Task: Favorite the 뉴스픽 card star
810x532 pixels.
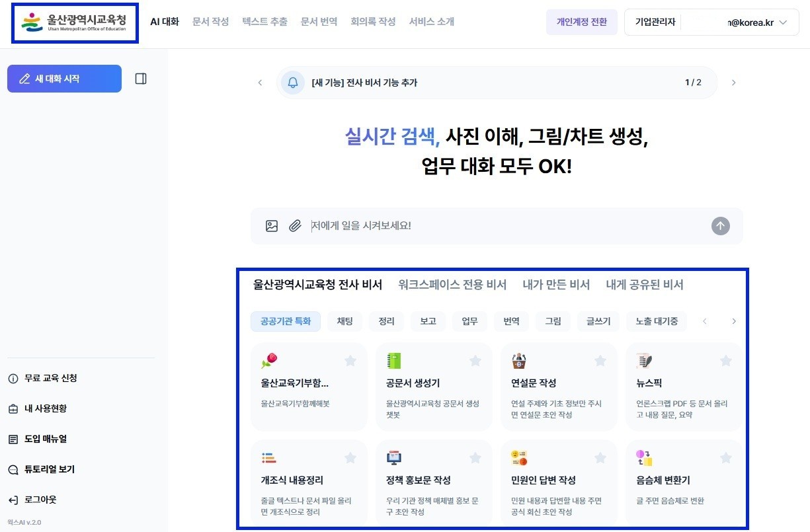Action: [x=726, y=361]
